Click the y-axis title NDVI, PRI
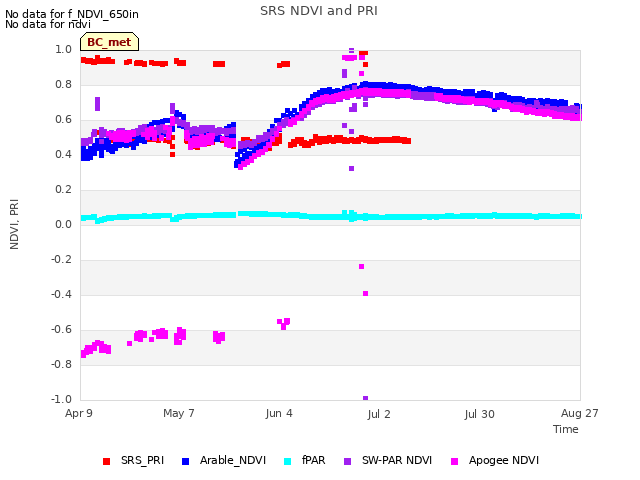Image resolution: width=640 pixels, height=480 pixels. 14,224
